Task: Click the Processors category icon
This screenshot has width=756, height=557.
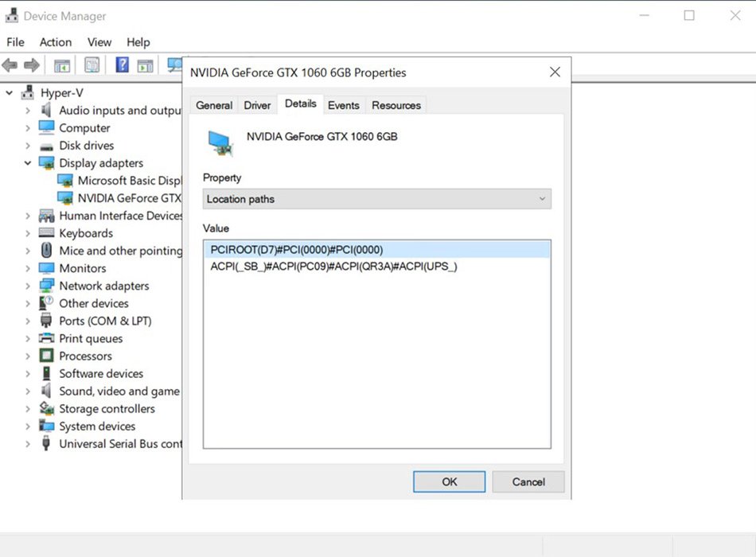Action: pyautogui.click(x=47, y=356)
